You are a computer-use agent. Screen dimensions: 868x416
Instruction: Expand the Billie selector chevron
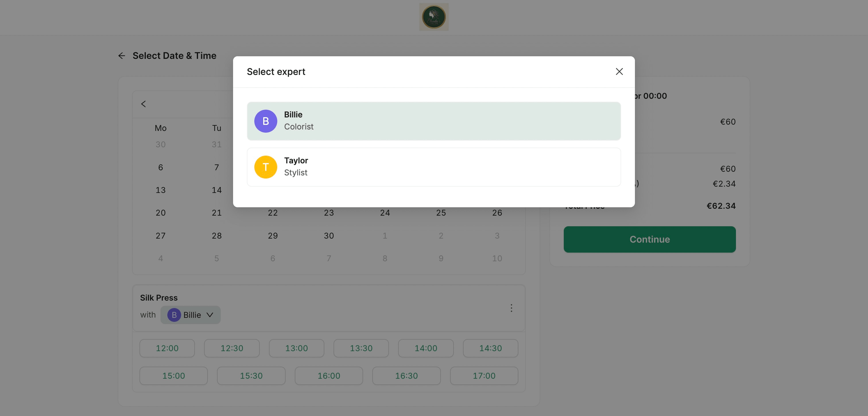(x=210, y=315)
